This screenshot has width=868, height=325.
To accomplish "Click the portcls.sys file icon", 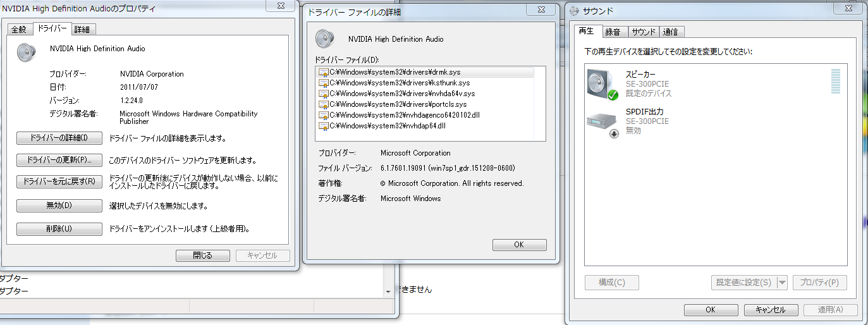I will (x=323, y=104).
